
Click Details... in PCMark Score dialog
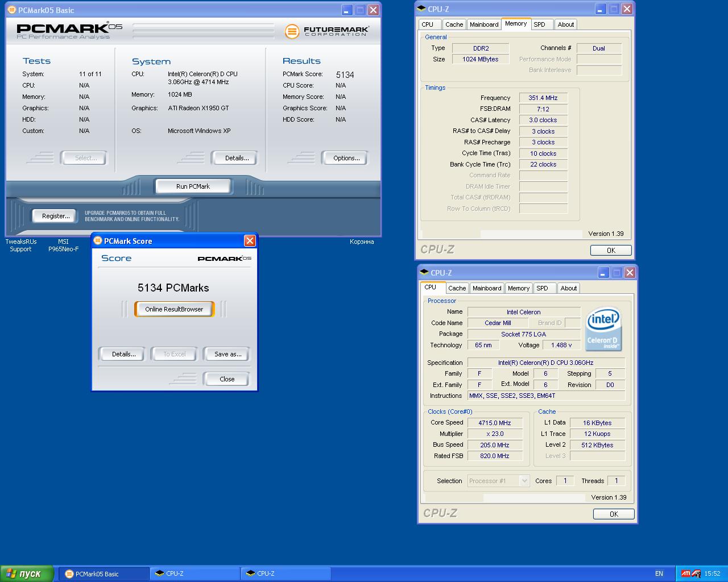[123, 354]
